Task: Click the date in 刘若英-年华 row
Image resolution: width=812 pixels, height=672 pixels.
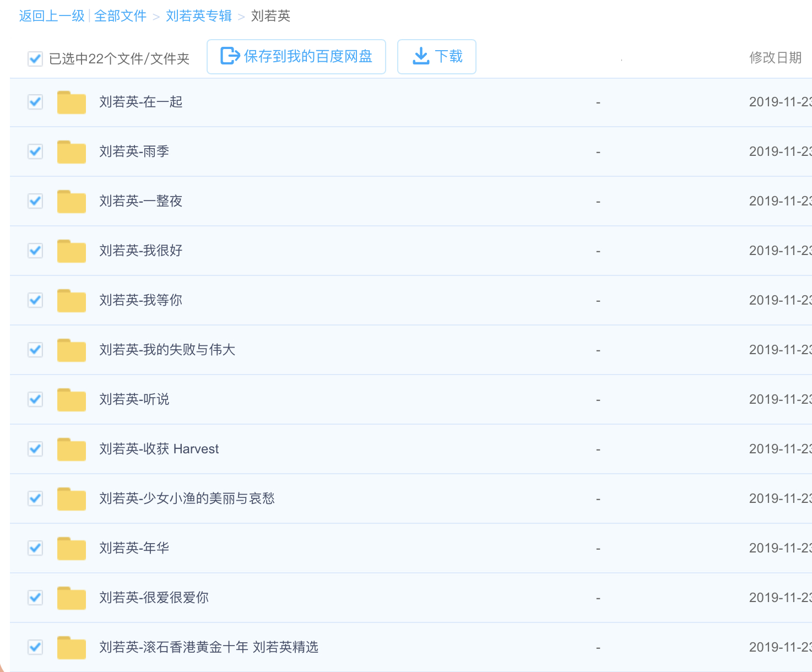Action: coord(780,548)
